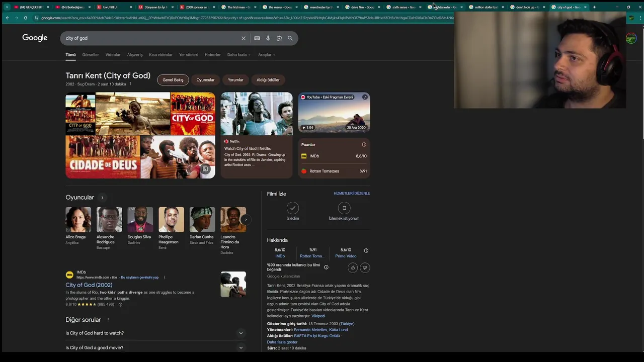Go back with the browser back arrow
The height and width of the screenshot is (362, 644).
[7, 18]
